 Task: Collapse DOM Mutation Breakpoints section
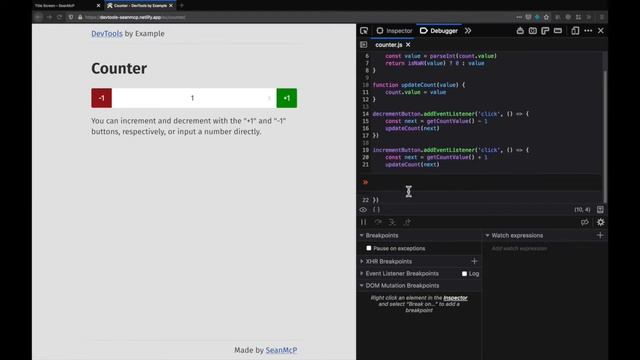click(362, 286)
